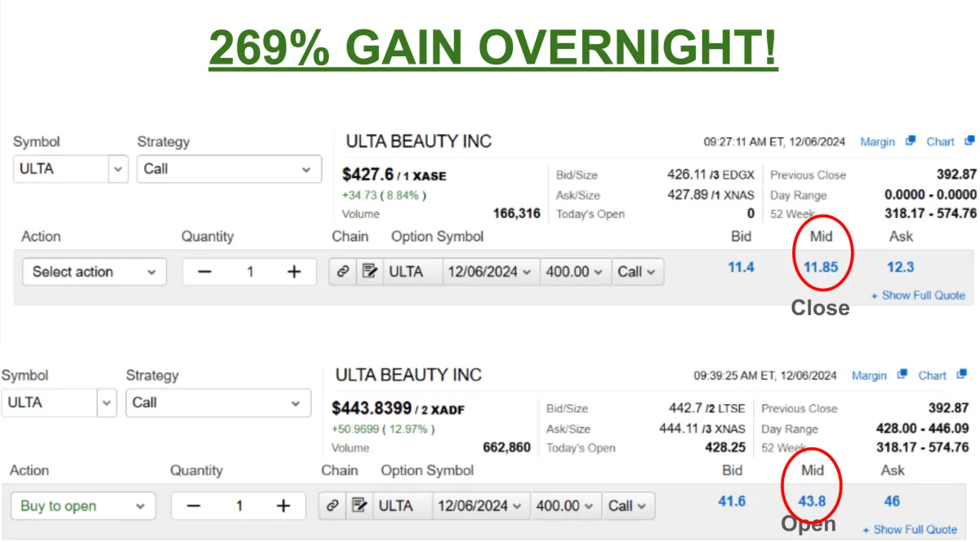This screenshot has width=980, height=542.
Task: Open popup icon next to top Chart
Action: [x=969, y=141]
